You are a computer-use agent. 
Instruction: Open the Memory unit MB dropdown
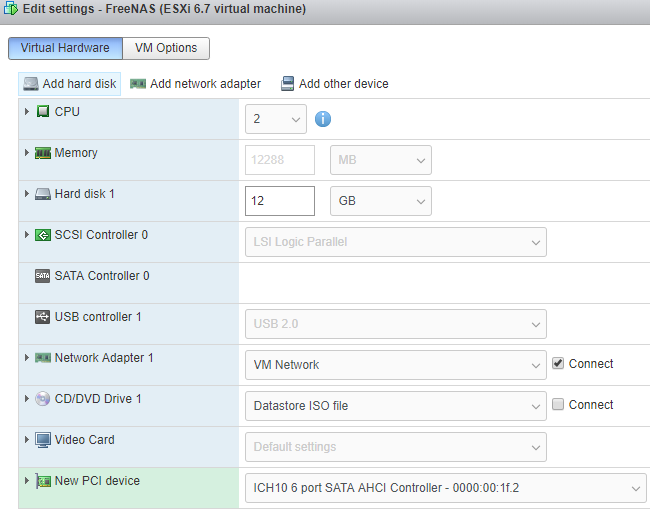(381, 160)
